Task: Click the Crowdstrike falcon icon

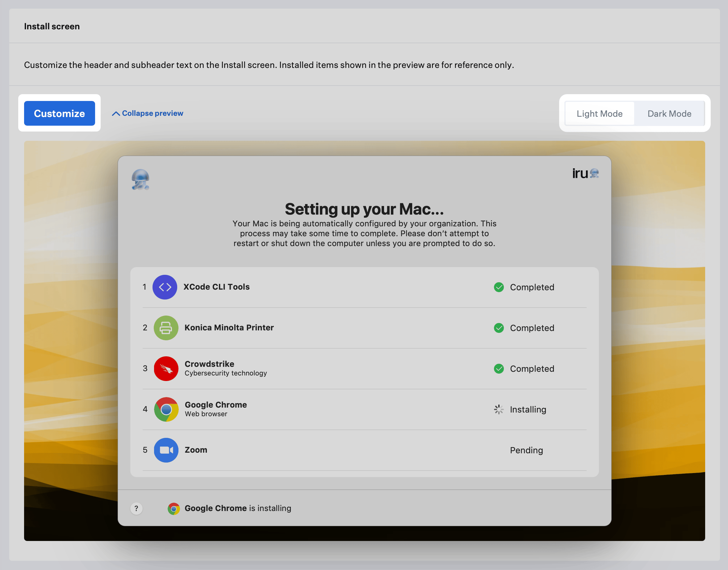Action: (166, 368)
